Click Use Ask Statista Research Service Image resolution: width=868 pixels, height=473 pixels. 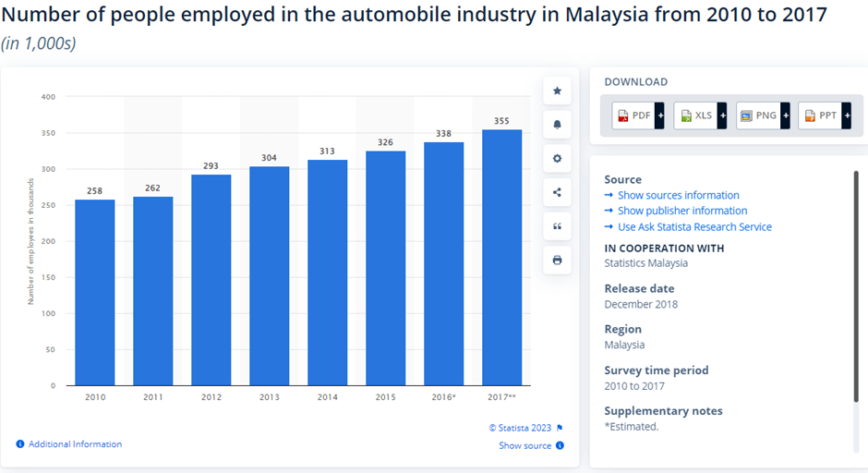click(x=694, y=226)
